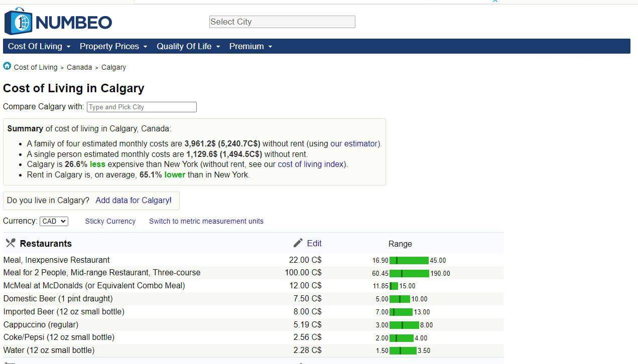Click range bar for Cappuccino
Image resolution: width=638 pixels, height=364 pixels.
tap(404, 325)
